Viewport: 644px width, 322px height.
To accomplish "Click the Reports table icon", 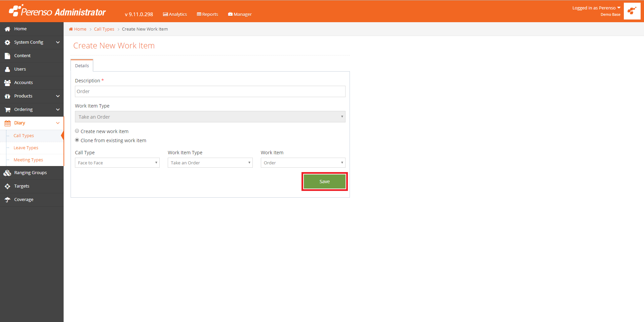I will [199, 14].
